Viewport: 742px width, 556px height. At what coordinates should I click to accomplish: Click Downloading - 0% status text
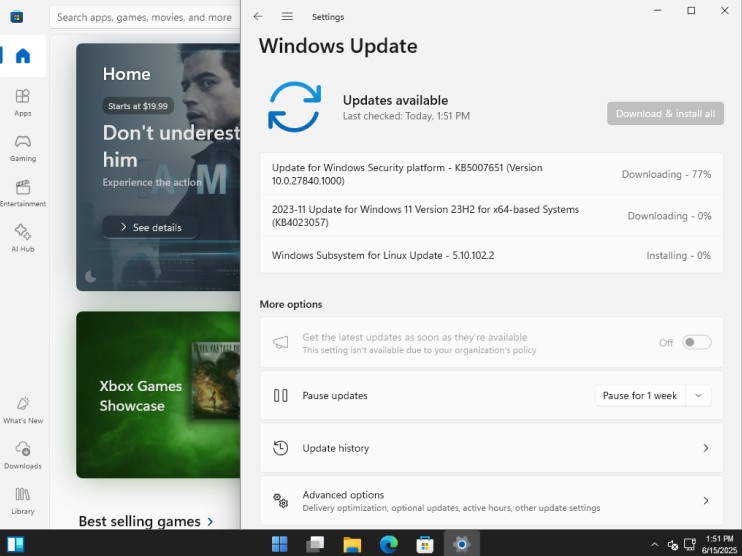[669, 216]
